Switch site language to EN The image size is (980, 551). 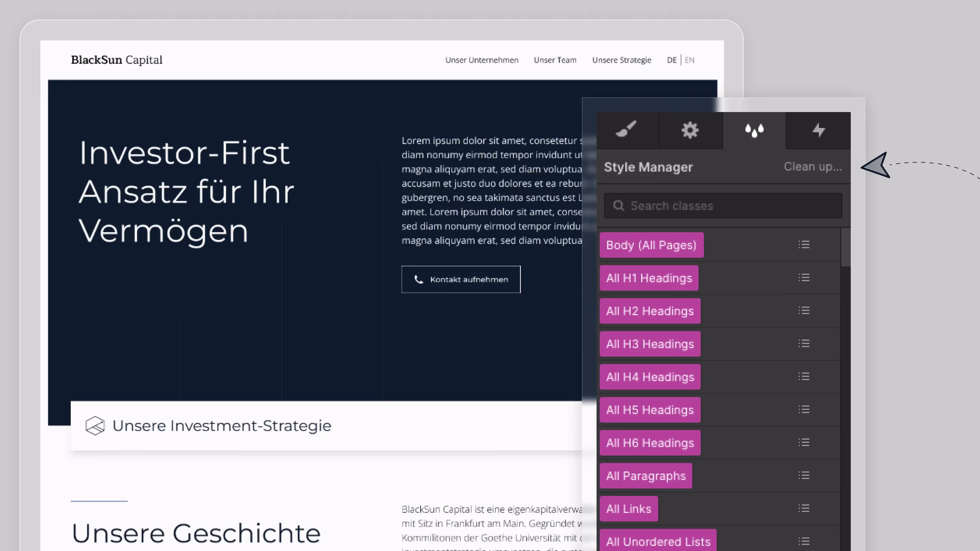click(x=689, y=60)
